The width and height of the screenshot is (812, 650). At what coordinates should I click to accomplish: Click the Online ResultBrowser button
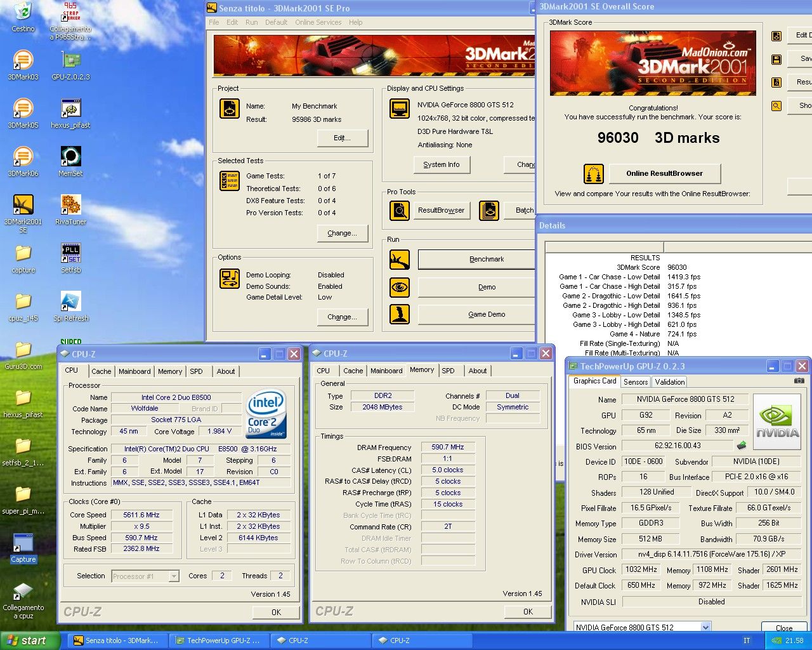664,173
